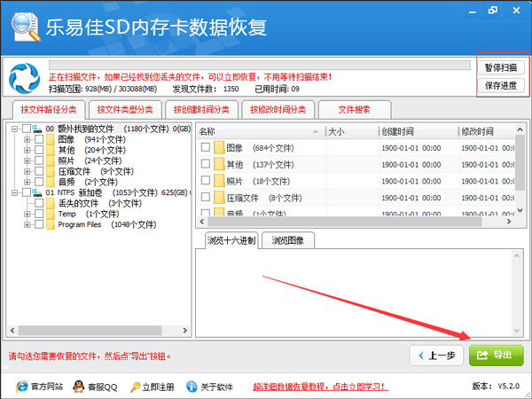Screen dimensions: 532x399
Task: Click folder icon of Program Files in tree
Action: [51, 224]
